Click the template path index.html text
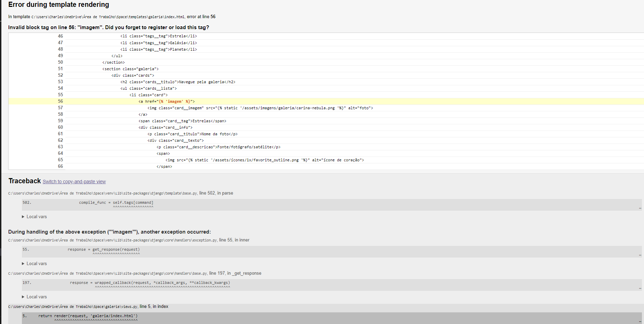 click(x=108, y=17)
